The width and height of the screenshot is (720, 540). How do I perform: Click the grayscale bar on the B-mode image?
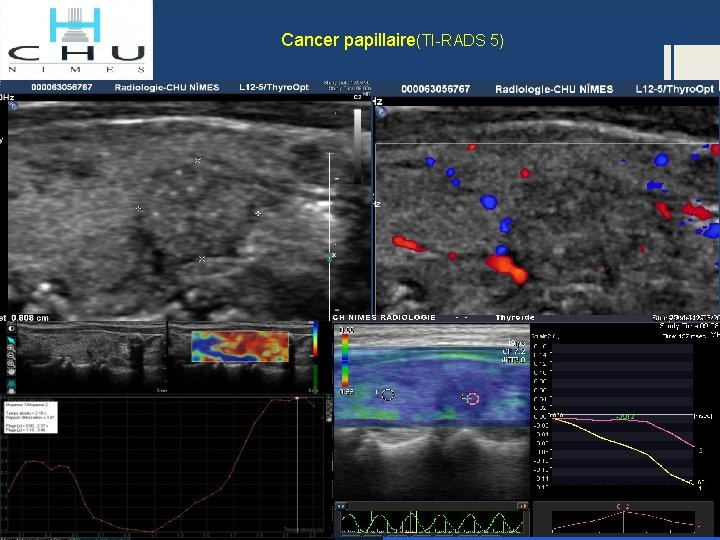357,146
